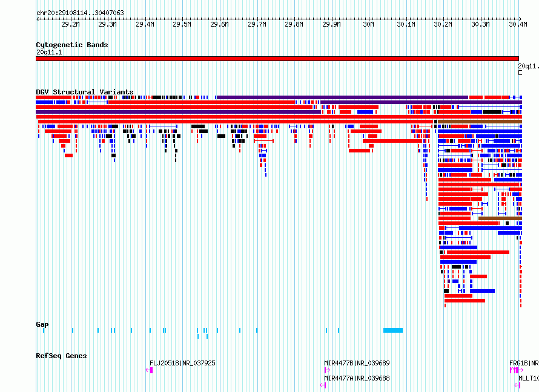Open the FLJ20518|NR_037925 gene label
The image size is (539, 392).
click(182, 363)
